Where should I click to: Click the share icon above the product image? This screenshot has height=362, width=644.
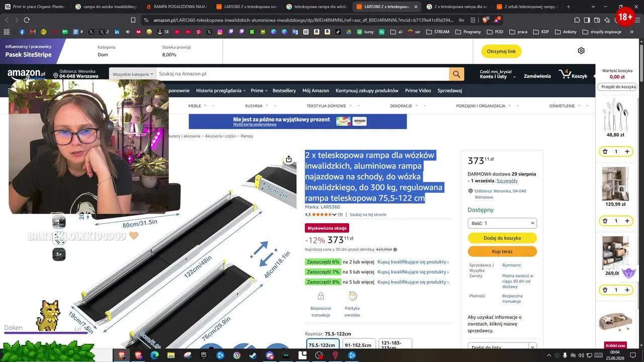coord(289,159)
